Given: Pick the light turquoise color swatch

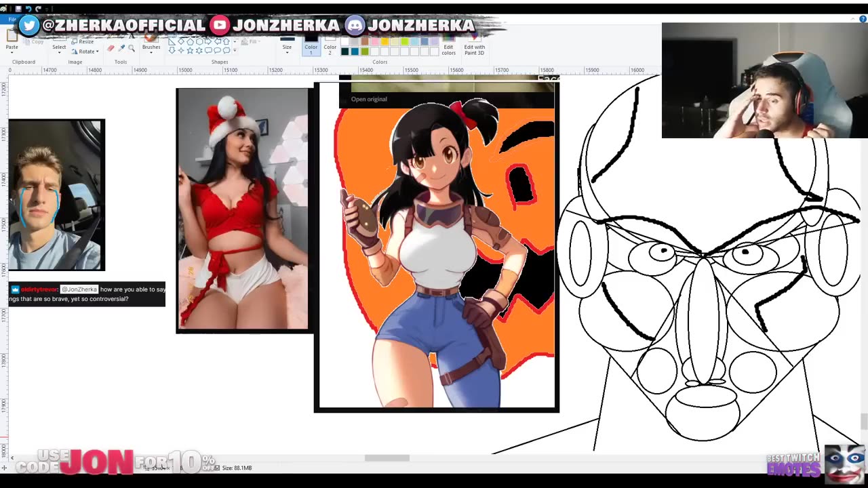Looking at the screenshot, I should pyautogui.click(x=414, y=41).
